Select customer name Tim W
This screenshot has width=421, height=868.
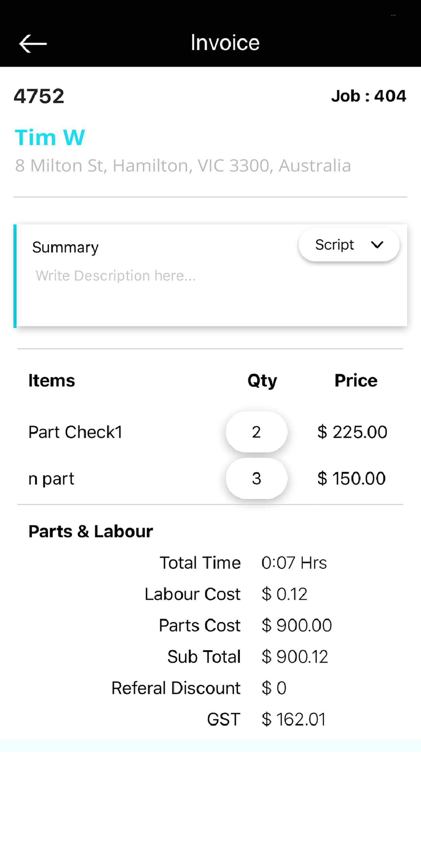click(x=50, y=137)
